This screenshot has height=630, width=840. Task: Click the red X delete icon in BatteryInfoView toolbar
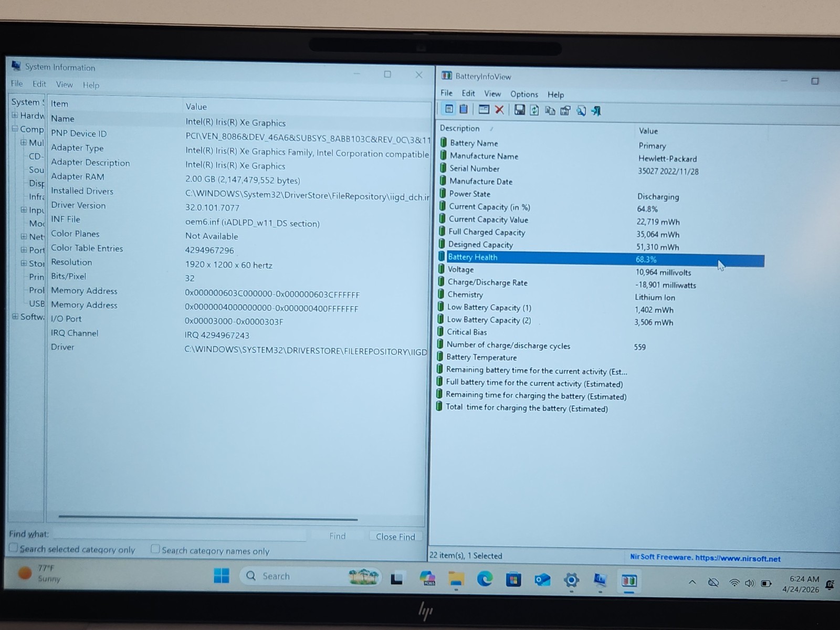coord(499,110)
